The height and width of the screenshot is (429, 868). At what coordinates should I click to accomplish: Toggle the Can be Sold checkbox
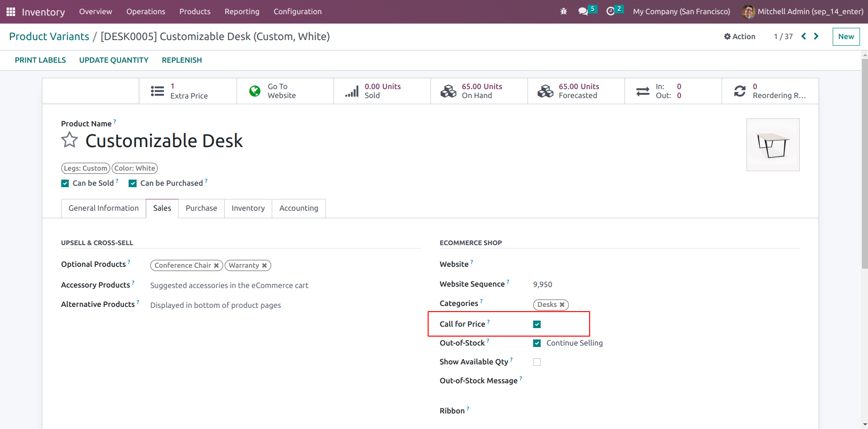pyautogui.click(x=65, y=183)
